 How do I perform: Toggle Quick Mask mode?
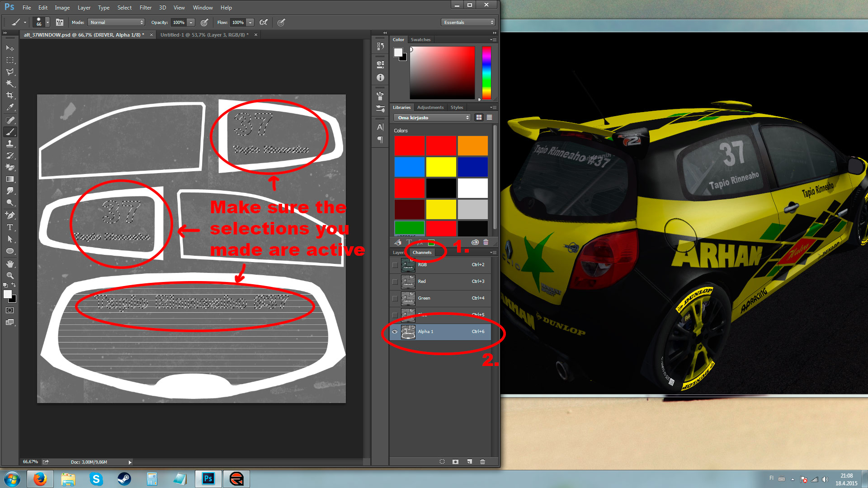click(x=9, y=310)
